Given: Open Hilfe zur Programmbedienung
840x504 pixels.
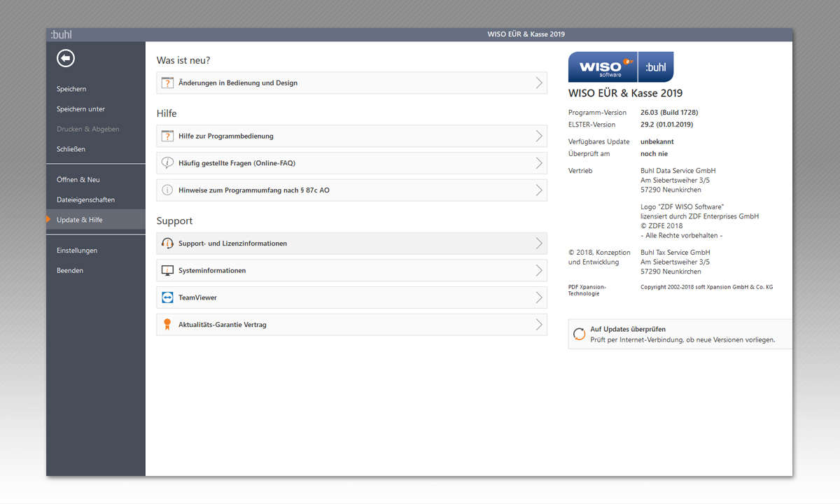Looking at the screenshot, I should [x=352, y=136].
